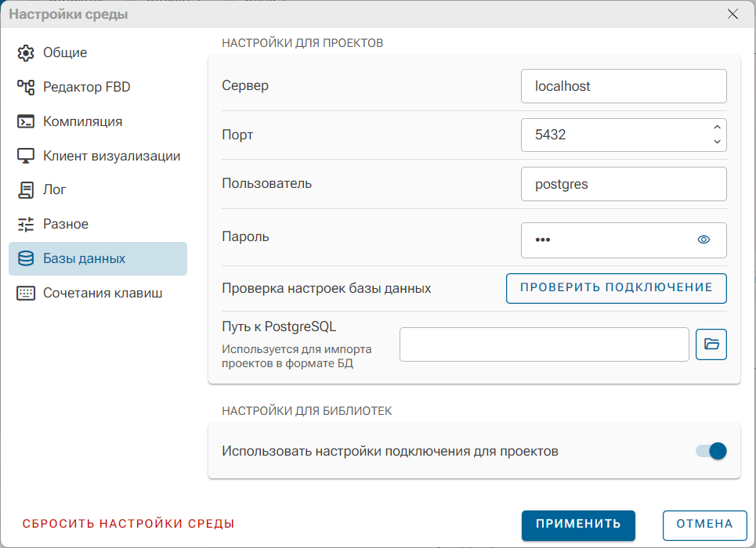Open the Общие settings section
Screen dimensions: 756x548
(98, 52)
